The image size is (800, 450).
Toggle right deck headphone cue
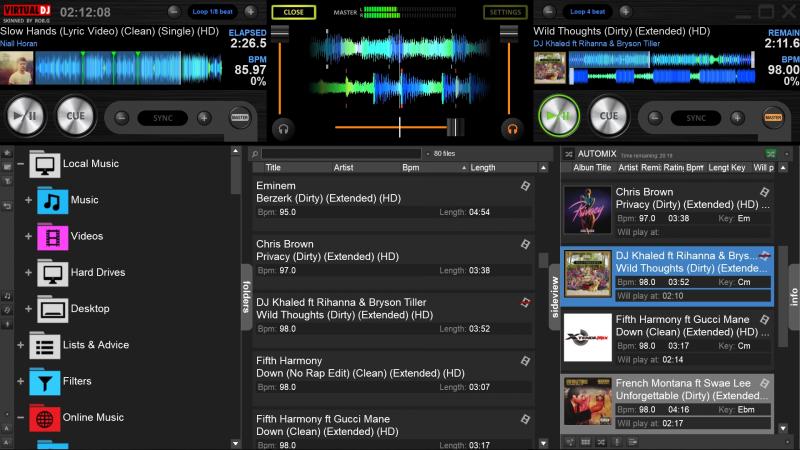point(512,129)
